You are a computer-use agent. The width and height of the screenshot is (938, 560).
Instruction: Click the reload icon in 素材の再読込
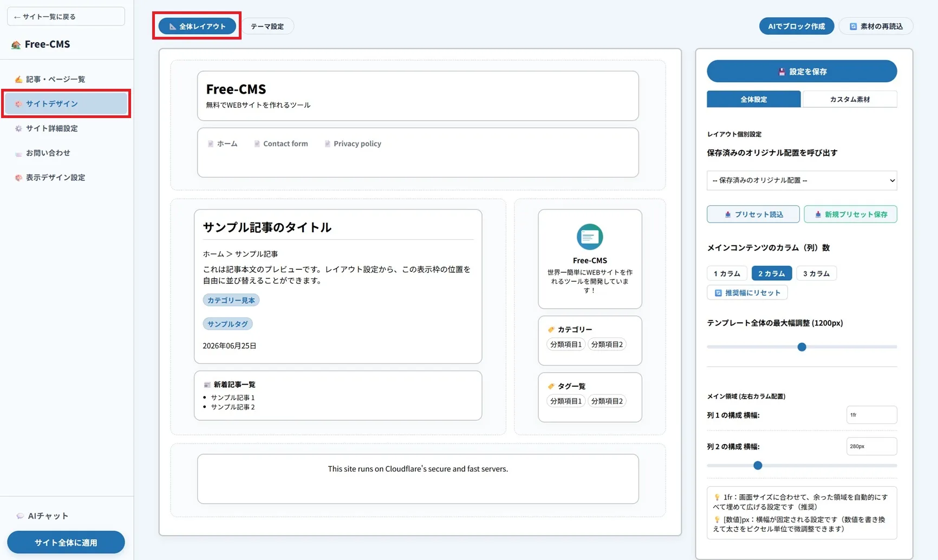[x=853, y=27]
